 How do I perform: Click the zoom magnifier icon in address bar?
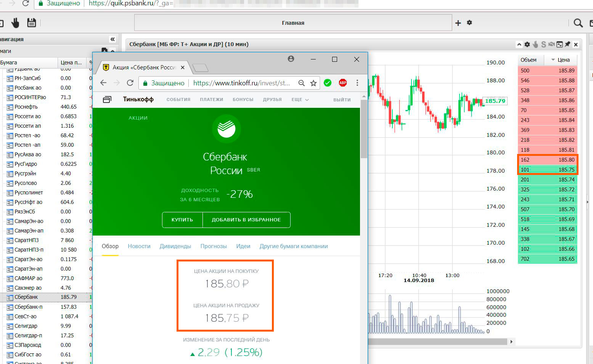coord(302,83)
